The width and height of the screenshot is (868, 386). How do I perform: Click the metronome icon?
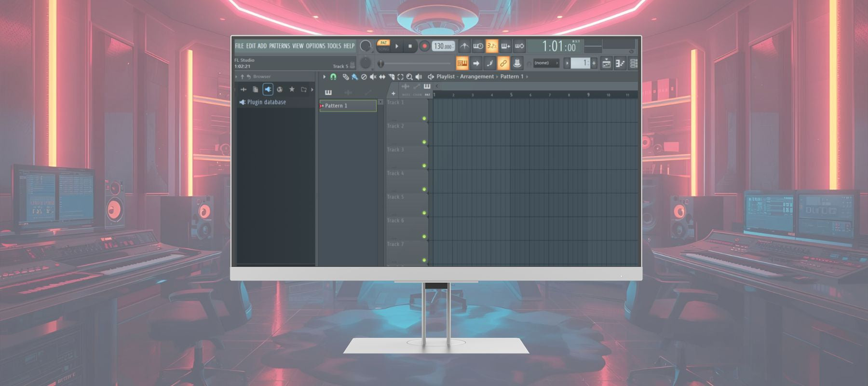pos(464,46)
